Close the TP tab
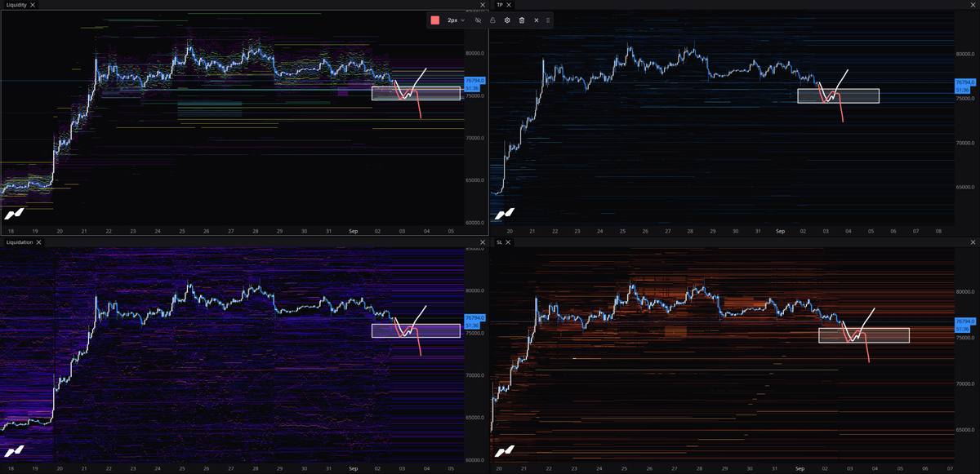The image size is (980, 474). (x=509, y=5)
